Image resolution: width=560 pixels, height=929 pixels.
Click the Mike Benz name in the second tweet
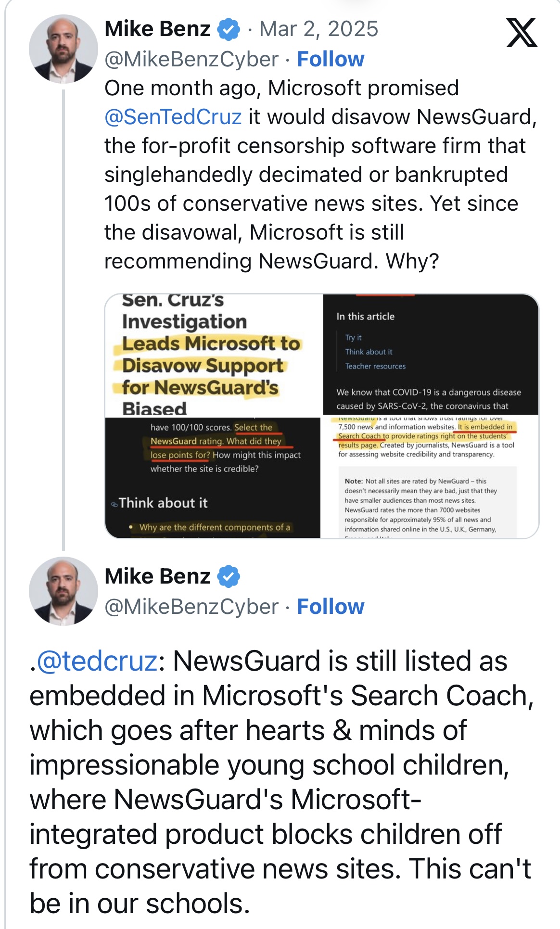[157, 576]
